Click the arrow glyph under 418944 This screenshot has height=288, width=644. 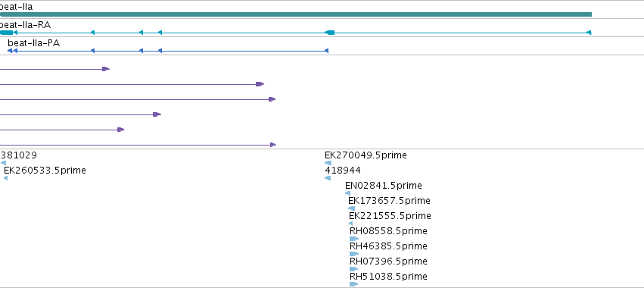(328, 178)
